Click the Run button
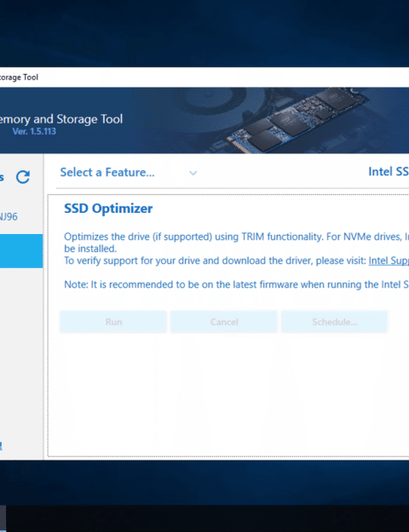 tap(113, 322)
